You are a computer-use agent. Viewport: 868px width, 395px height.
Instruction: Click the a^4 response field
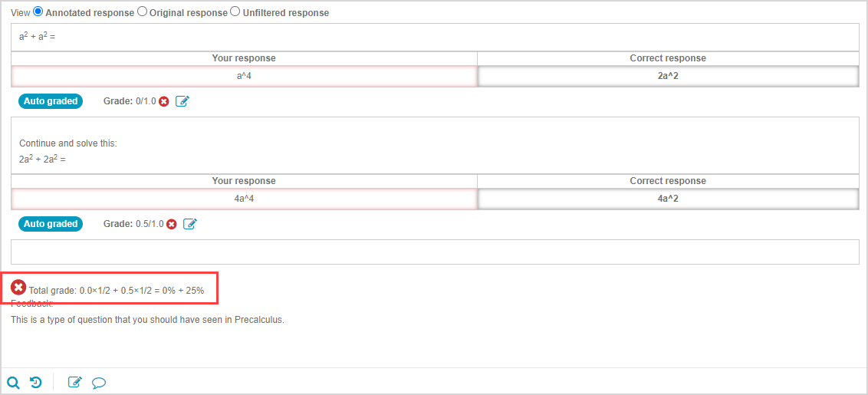[244, 76]
